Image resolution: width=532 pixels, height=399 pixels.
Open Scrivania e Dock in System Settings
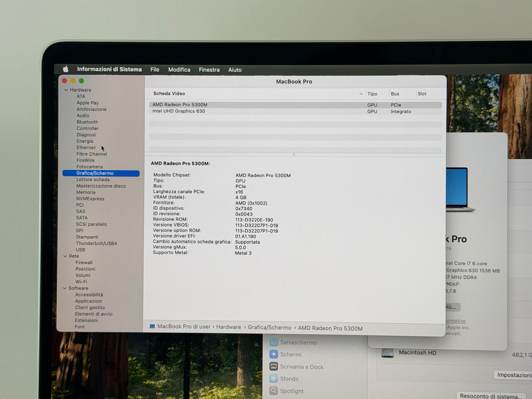click(x=296, y=367)
